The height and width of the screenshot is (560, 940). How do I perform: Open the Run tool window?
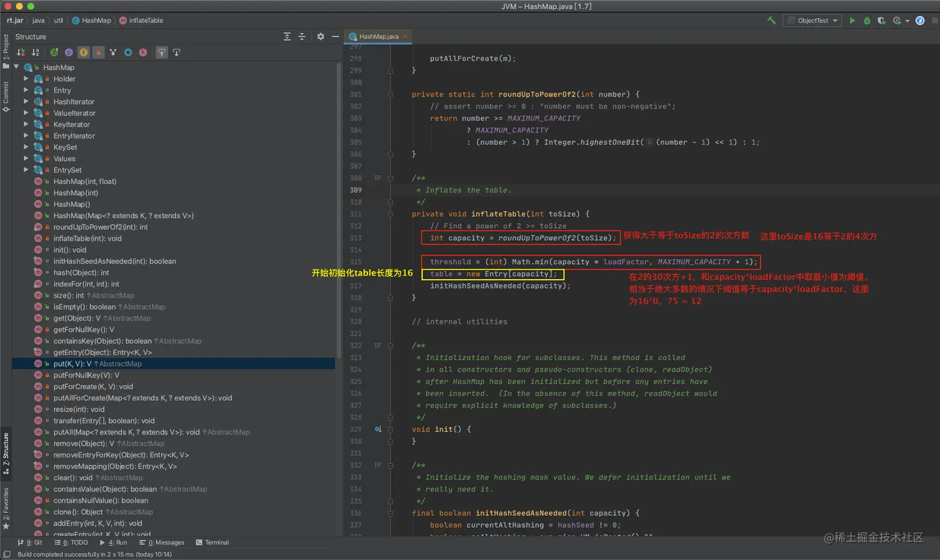113,543
